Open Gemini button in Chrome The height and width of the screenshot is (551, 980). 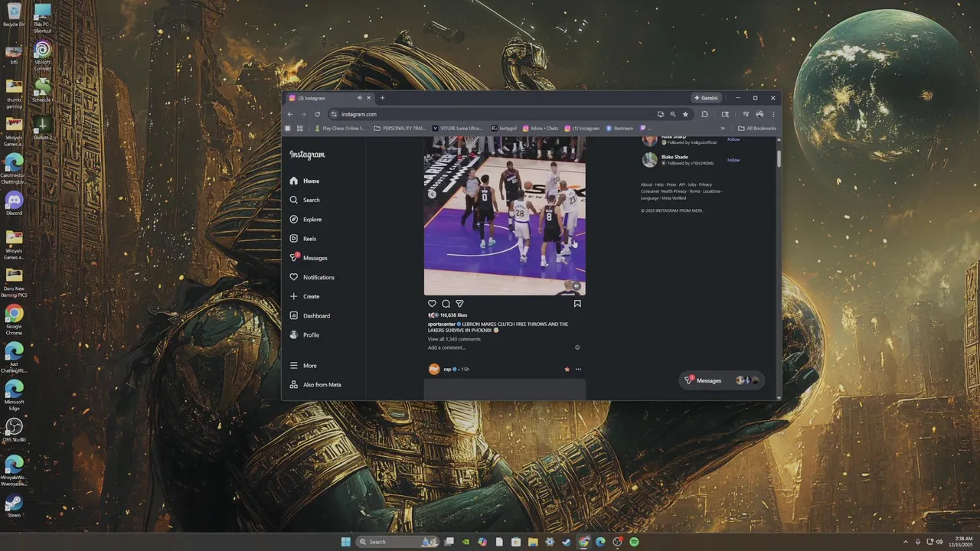point(707,98)
